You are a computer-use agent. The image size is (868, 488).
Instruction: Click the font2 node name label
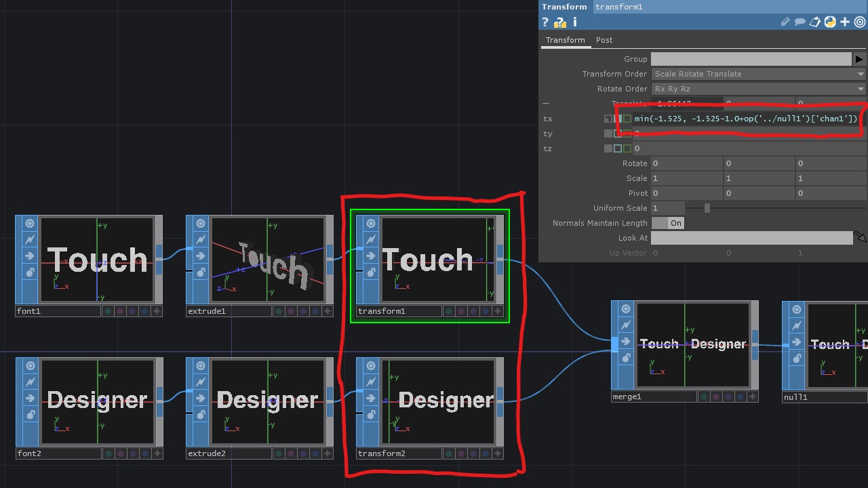pos(58,453)
